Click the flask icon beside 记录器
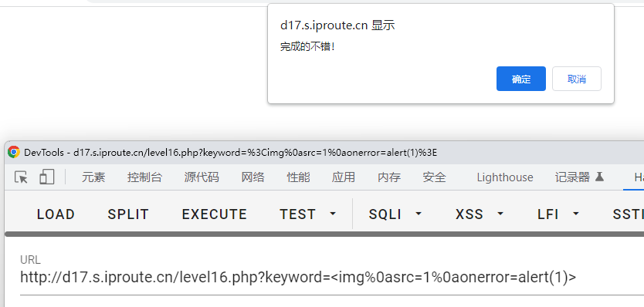644x307 pixels. point(600,177)
